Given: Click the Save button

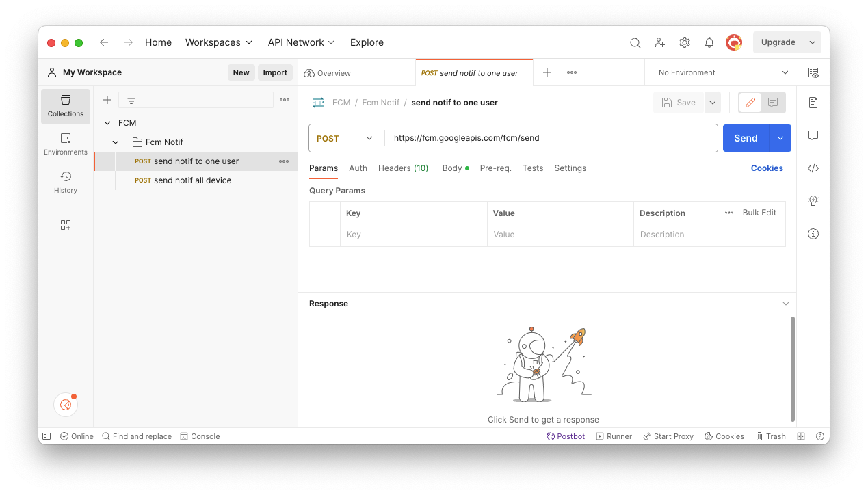Looking at the screenshot, I should coord(679,103).
